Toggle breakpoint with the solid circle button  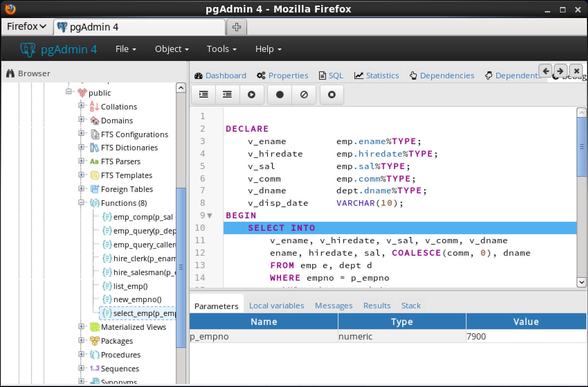[x=280, y=95]
